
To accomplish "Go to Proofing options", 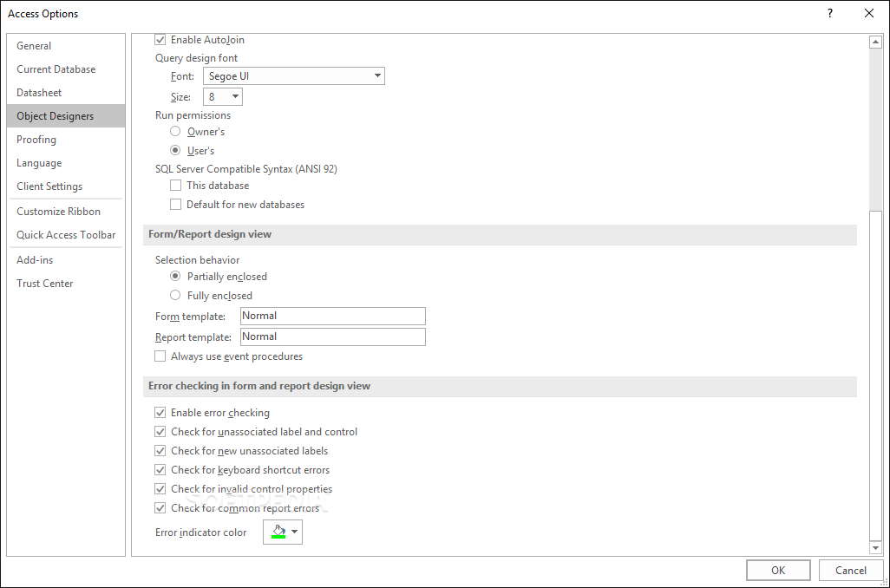I will coord(66,140).
